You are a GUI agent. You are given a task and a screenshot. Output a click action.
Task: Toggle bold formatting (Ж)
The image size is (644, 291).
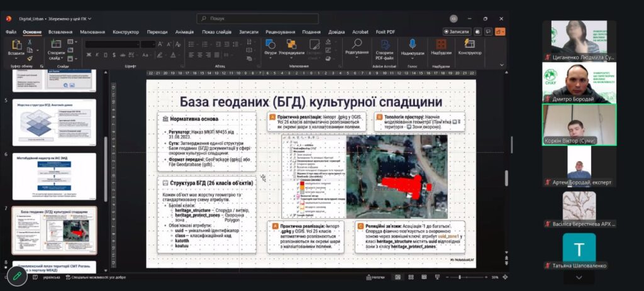pyautogui.click(x=88, y=55)
